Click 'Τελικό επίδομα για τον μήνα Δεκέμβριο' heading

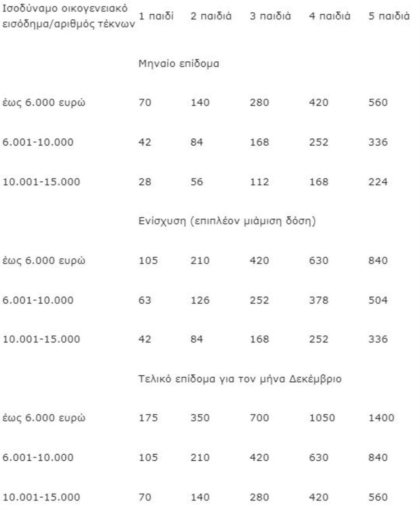click(240, 379)
